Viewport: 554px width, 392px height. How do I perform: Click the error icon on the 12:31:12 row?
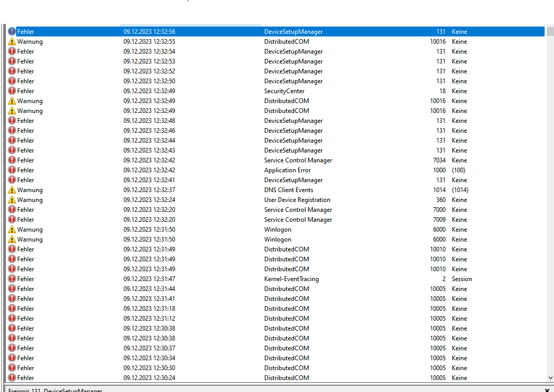coord(11,318)
